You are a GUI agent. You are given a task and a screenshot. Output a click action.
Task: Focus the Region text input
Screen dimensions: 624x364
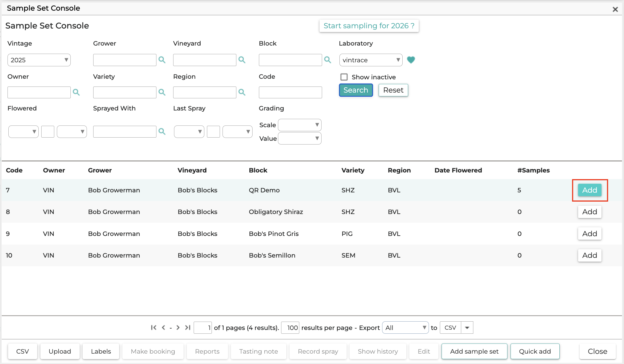tap(205, 92)
